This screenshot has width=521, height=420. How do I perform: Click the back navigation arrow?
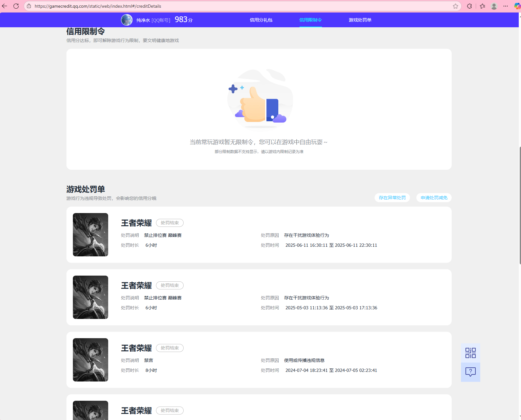tap(5, 6)
